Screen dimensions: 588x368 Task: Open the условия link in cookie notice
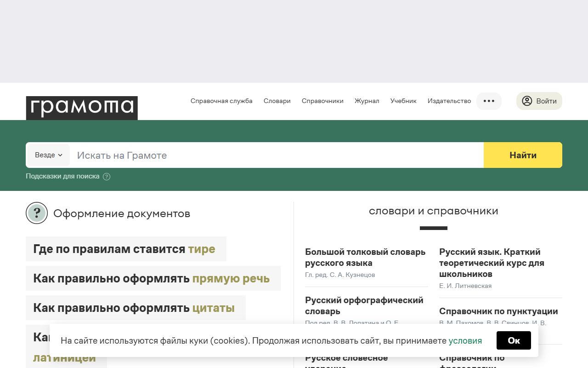pos(465,341)
